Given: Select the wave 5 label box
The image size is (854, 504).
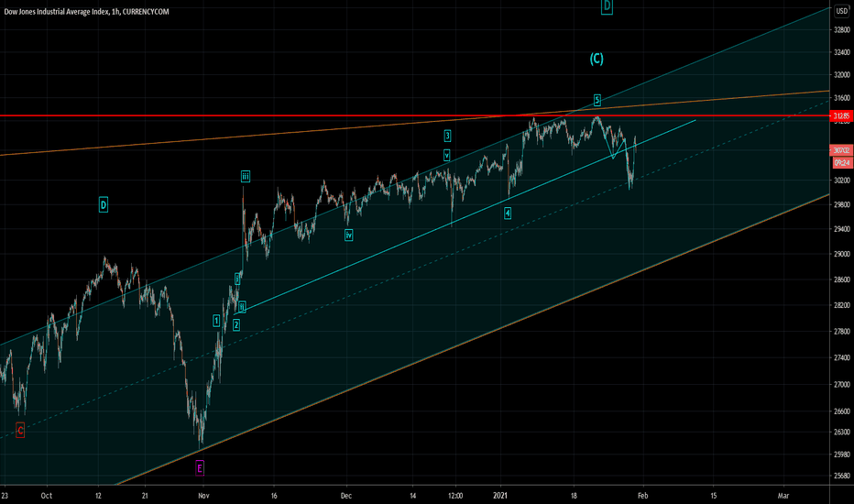Looking at the screenshot, I should tap(597, 100).
